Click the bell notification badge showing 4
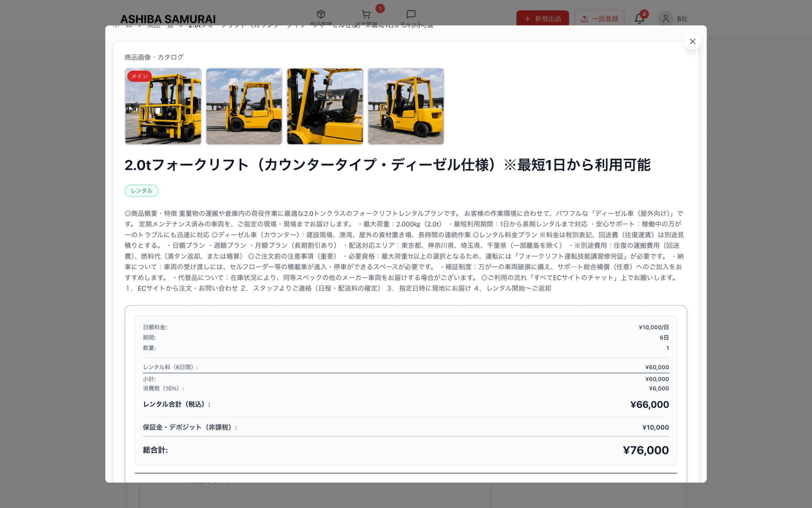The height and width of the screenshot is (508, 812). point(644,14)
